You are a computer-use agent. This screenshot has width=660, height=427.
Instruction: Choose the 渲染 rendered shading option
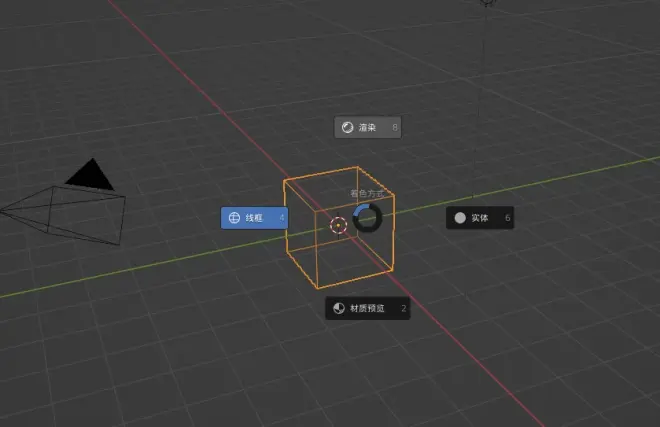point(367,127)
